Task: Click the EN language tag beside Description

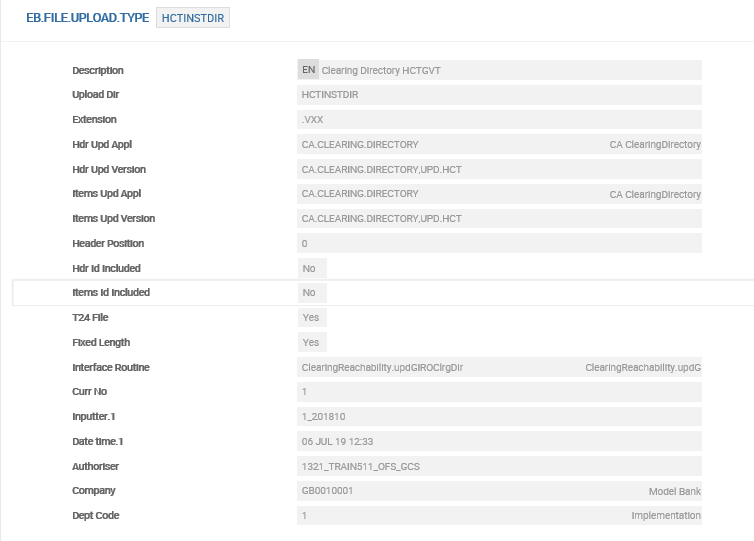Action: coord(308,70)
